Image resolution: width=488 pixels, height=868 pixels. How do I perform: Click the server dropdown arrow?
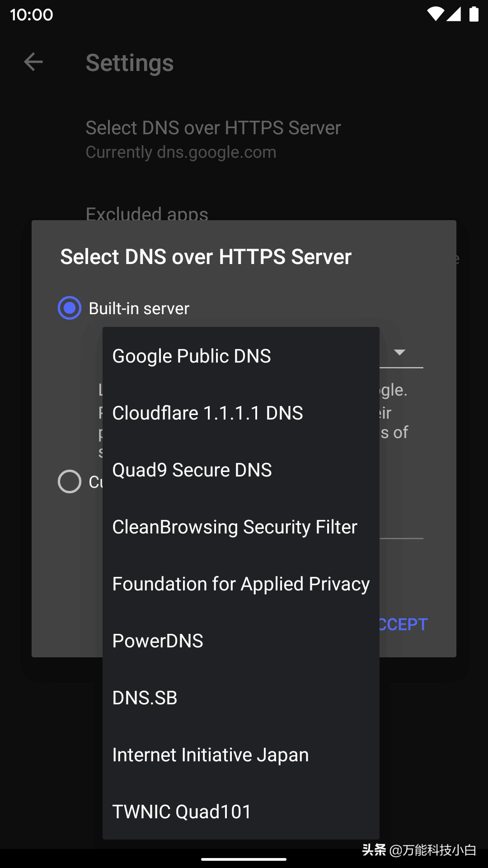pyautogui.click(x=400, y=352)
